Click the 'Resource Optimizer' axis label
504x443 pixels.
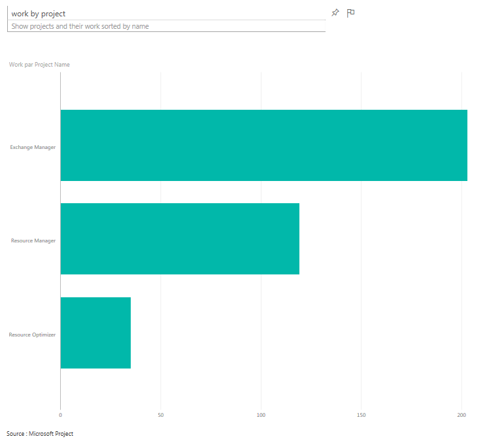[32, 335]
